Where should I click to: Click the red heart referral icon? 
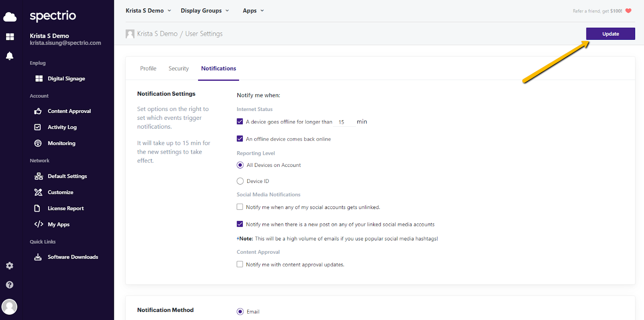(x=628, y=11)
